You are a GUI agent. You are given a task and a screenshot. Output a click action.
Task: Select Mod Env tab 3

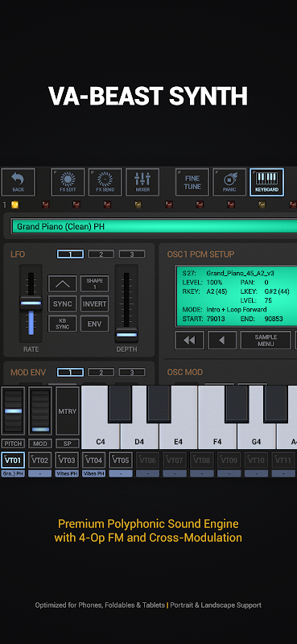tap(132, 372)
